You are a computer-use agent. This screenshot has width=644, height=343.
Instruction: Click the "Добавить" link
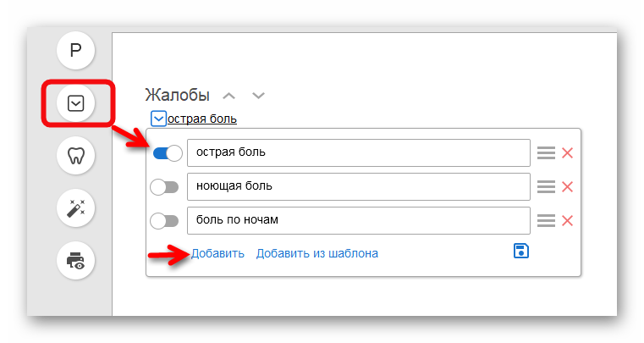[217, 253]
